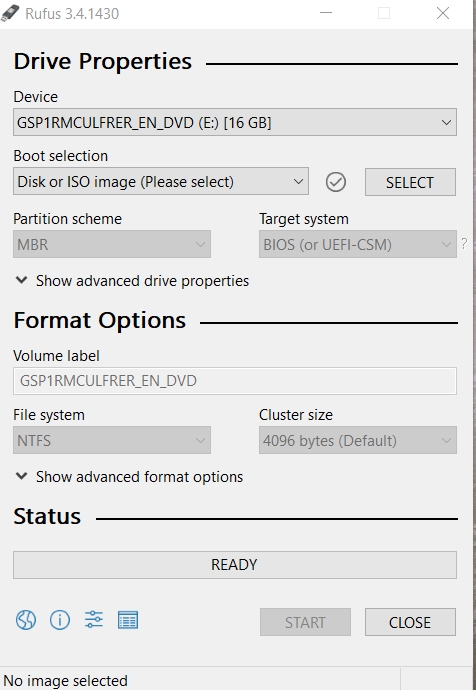
Task: Click the READY status progress bar
Action: point(234,565)
